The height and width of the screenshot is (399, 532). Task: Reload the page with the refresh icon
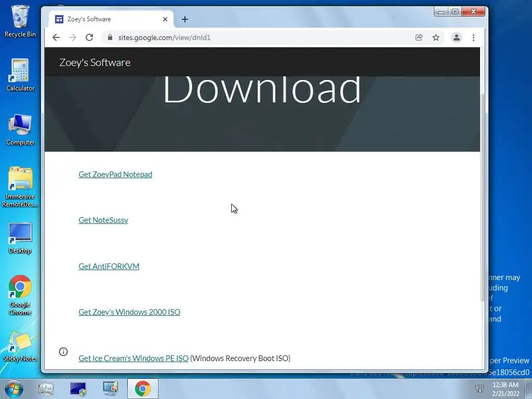click(x=89, y=37)
